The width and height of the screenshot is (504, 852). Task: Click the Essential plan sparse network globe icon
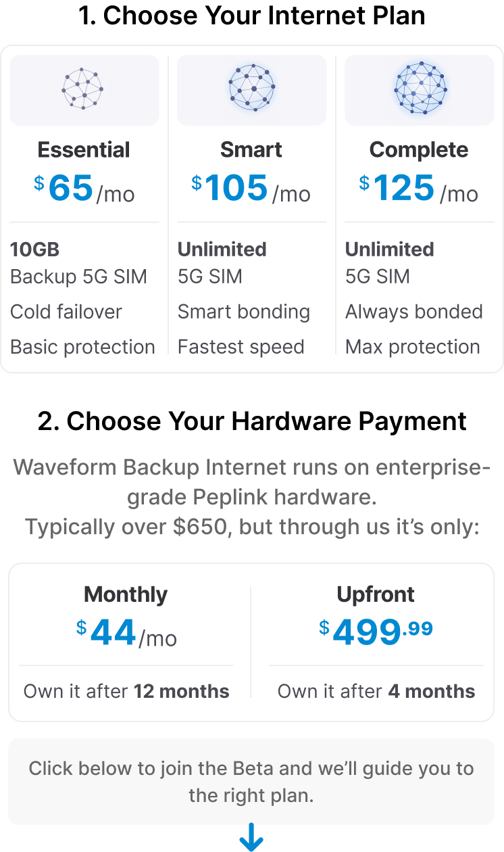(x=82, y=89)
